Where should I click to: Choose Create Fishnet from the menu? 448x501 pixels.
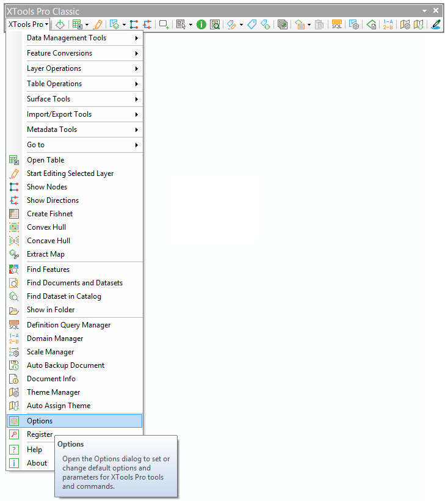pos(74,214)
